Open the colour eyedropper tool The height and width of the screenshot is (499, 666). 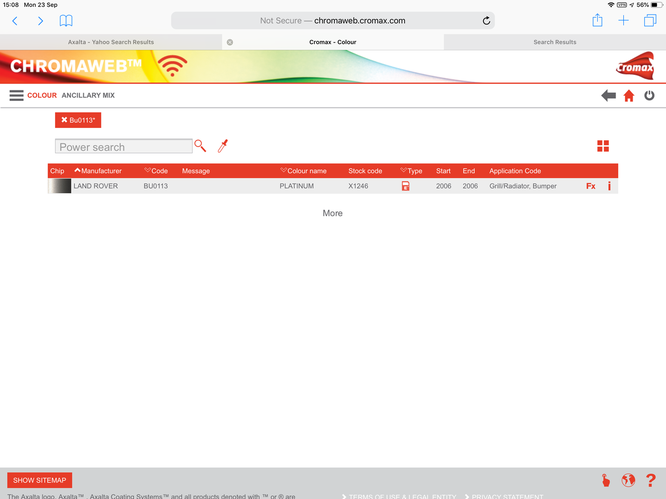223,146
